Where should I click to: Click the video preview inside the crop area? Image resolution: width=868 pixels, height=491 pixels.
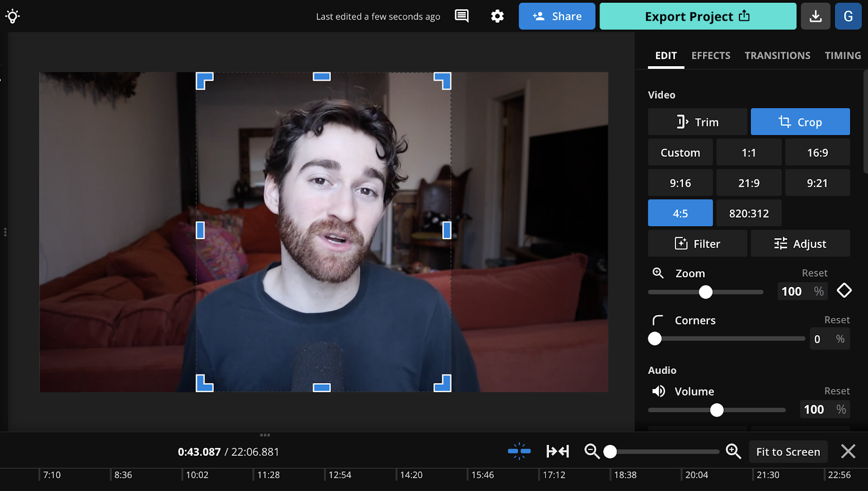pyautogui.click(x=323, y=232)
